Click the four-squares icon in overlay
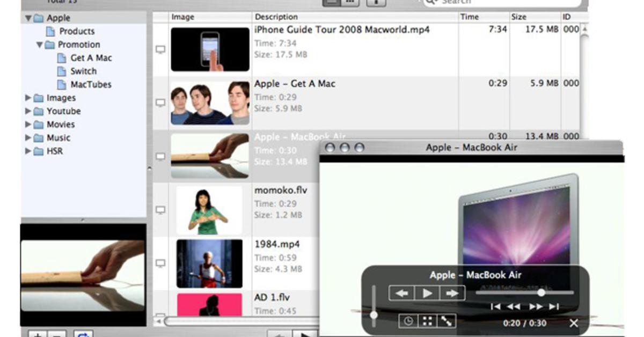Screen dimensions: 644x337 pos(427,321)
